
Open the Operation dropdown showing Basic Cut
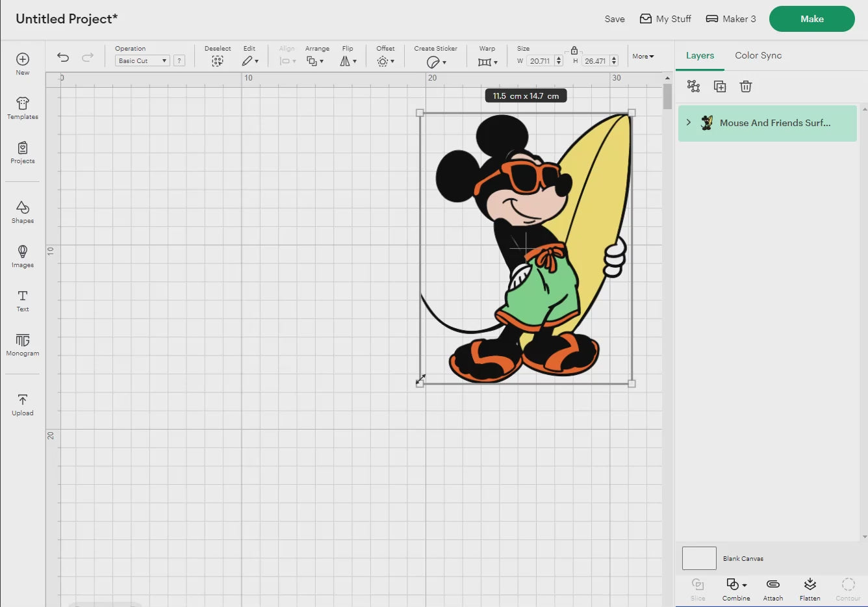[x=142, y=61]
